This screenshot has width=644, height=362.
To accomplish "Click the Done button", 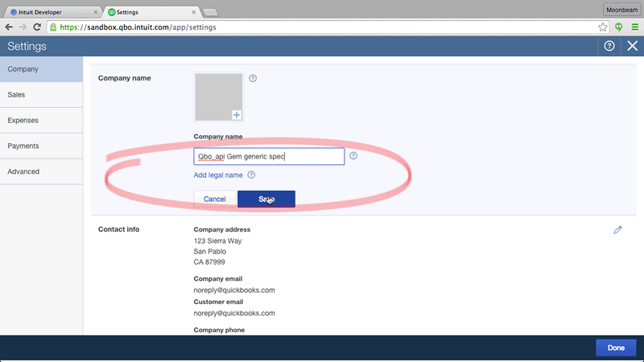I will click(x=616, y=348).
